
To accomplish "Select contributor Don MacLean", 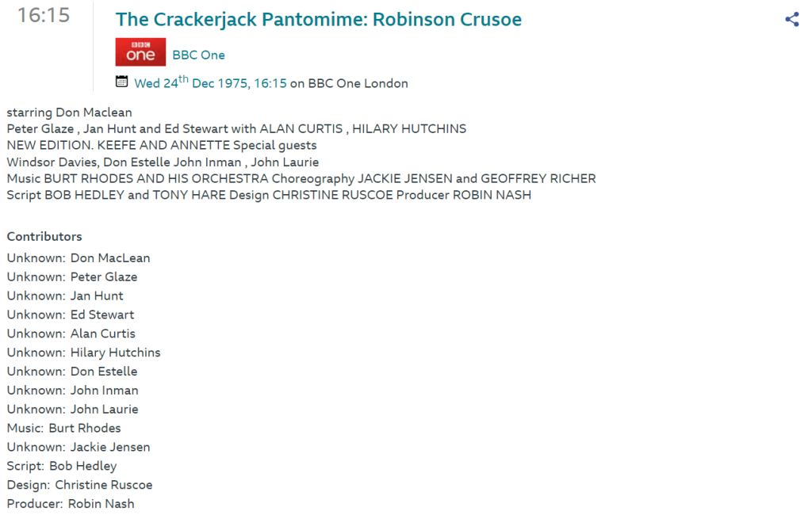I will pos(110,258).
